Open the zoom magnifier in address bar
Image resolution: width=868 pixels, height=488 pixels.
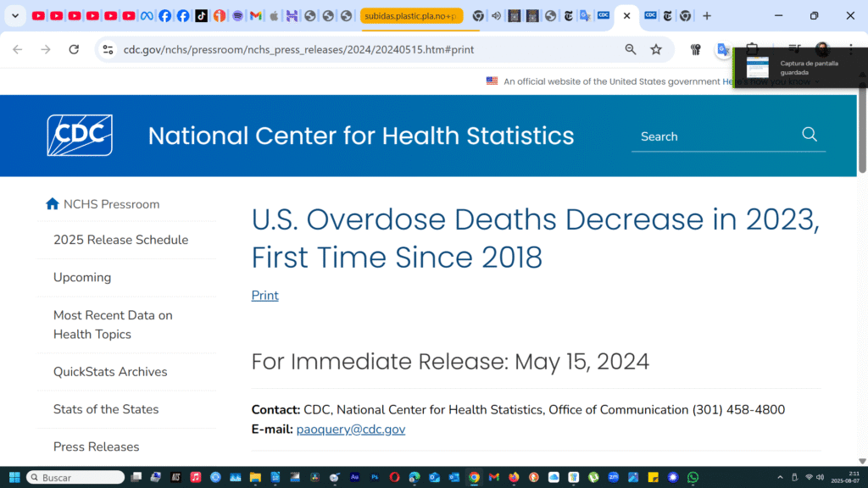(631, 50)
